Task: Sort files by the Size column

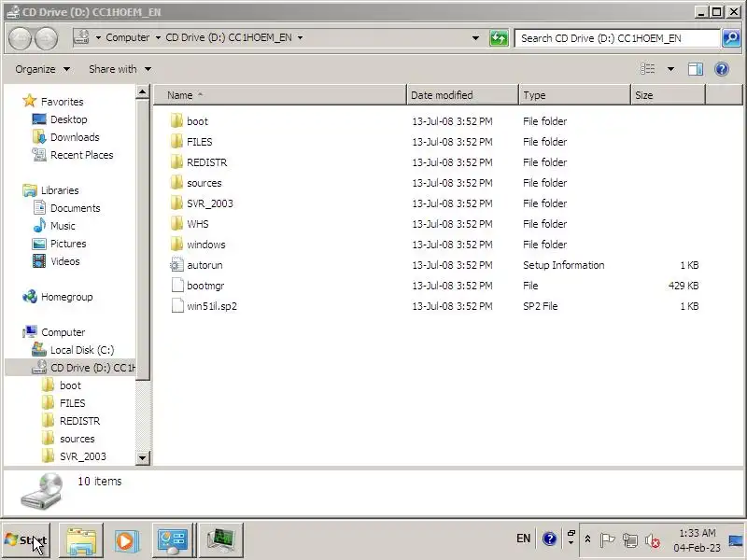Action: [668, 95]
